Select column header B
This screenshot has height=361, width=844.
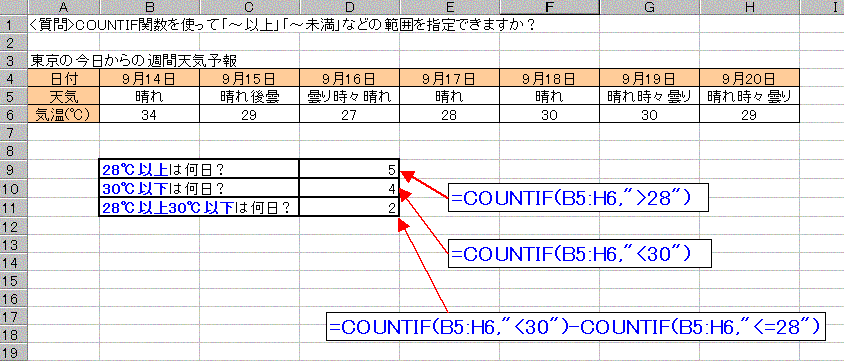click(149, 8)
